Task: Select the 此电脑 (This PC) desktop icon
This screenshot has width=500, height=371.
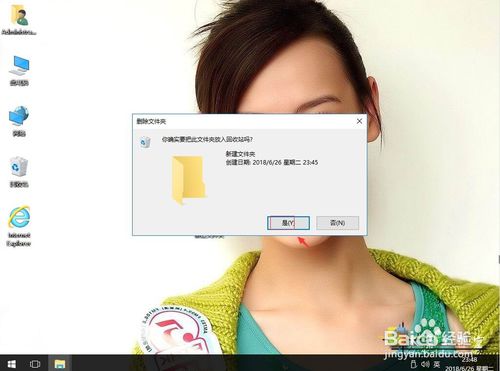Action: (19, 70)
